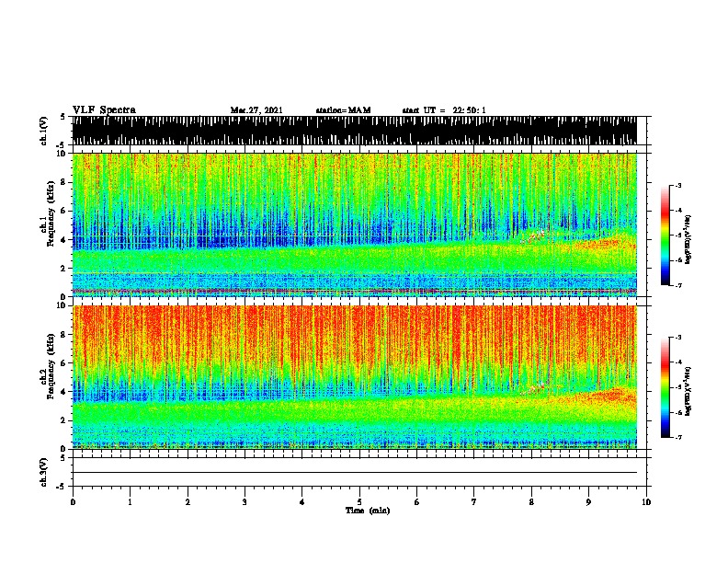
Task: Click the ch.2 colorbar log(PSD) label
Action: pyautogui.click(x=688, y=391)
